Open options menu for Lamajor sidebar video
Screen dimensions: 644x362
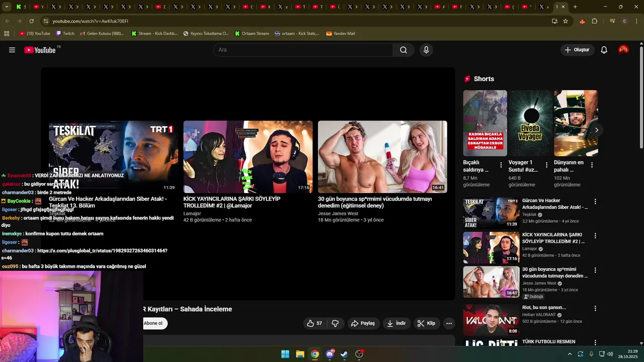595,236
